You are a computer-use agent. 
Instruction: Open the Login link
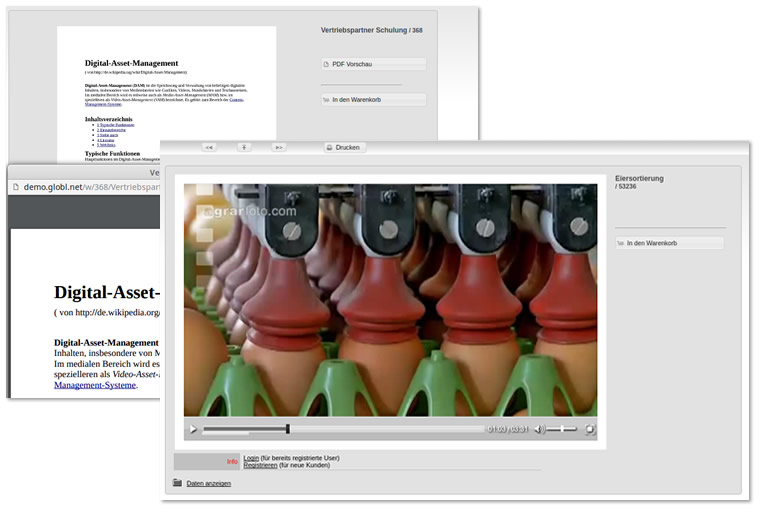251,458
